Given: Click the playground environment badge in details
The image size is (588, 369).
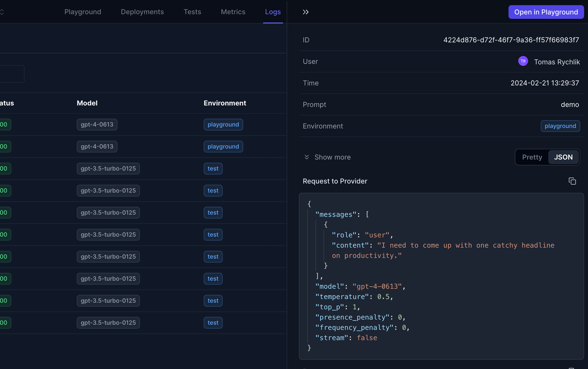Looking at the screenshot, I should [560, 126].
